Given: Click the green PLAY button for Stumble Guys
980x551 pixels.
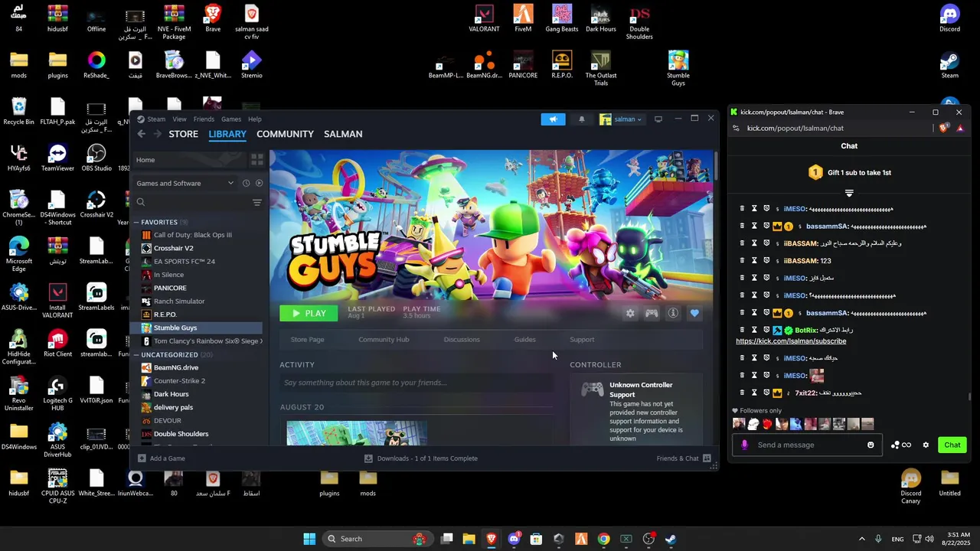Looking at the screenshot, I should point(309,313).
